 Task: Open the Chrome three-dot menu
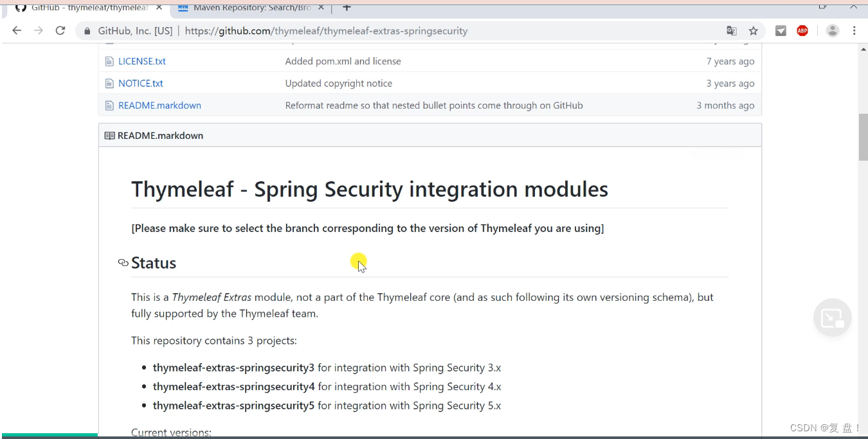click(x=854, y=31)
